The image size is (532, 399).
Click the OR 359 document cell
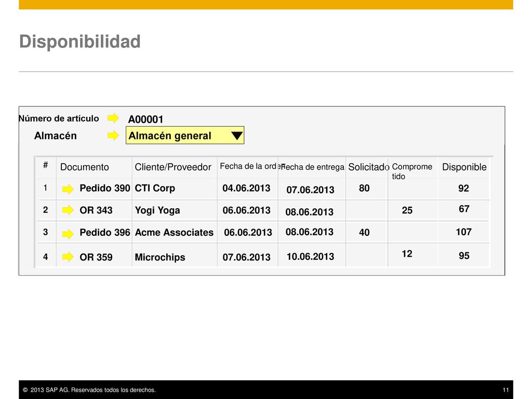point(96,257)
